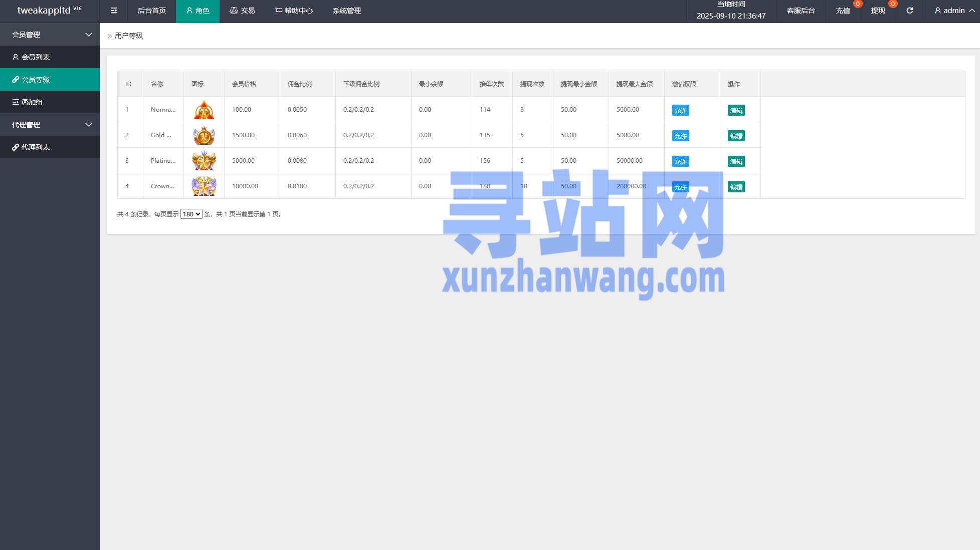Open 叠加组 in the sidebar
Screen dimensions: 980x550
(32, 102)
